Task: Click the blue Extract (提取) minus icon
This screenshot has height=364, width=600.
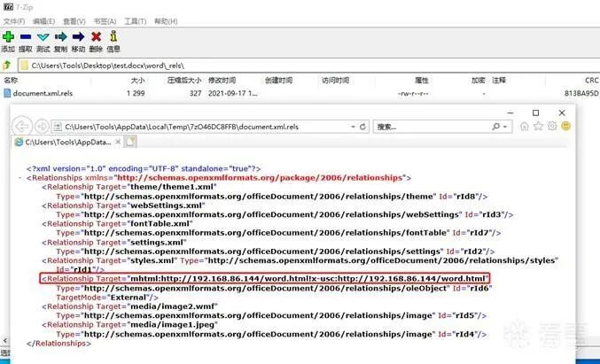Action: coord(26,36)
